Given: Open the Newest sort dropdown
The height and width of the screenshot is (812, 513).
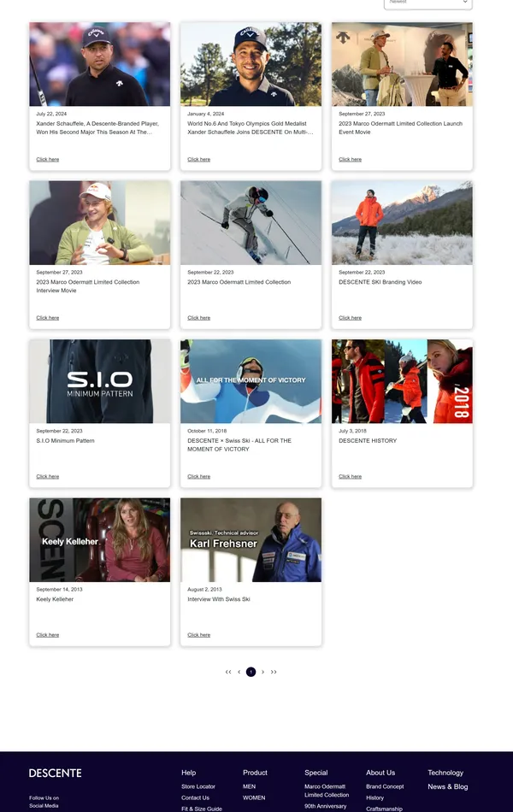Looking at the screenshot, I should [x=428, y=3].
